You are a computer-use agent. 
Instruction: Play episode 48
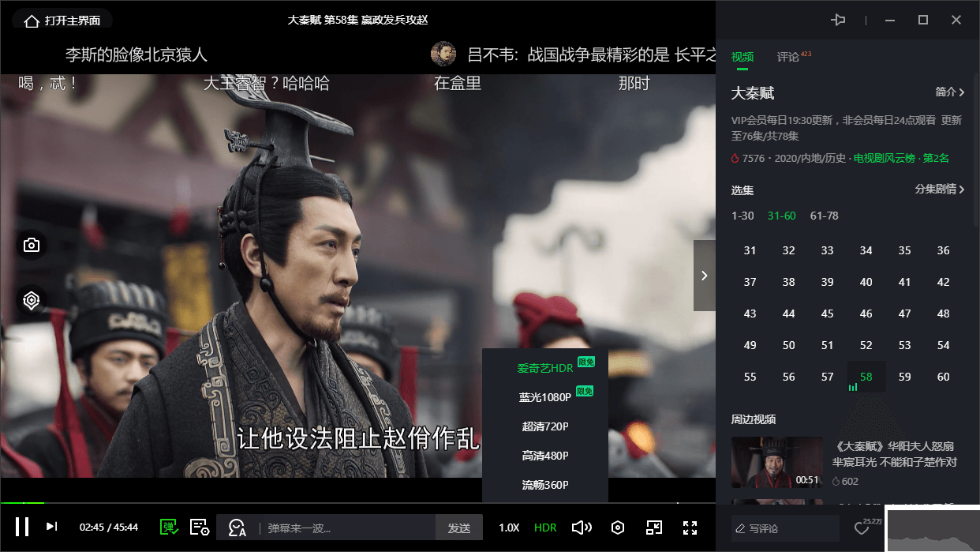tap(944, 314)
